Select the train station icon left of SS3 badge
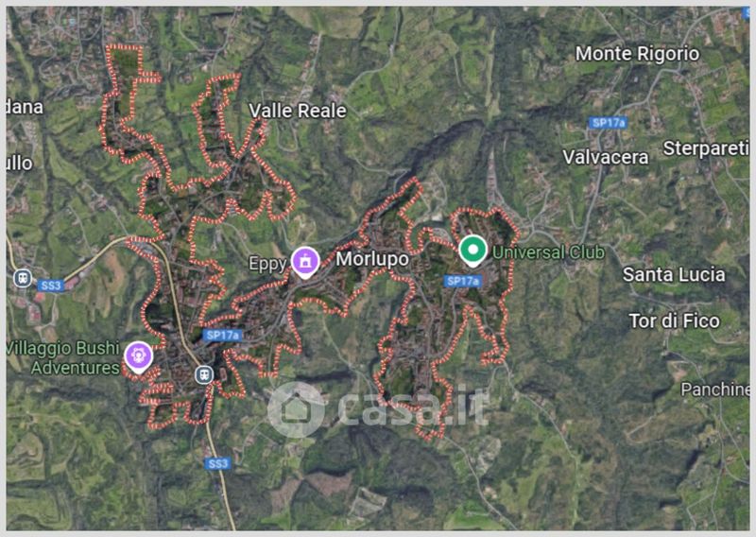This screenshot has width=756, height=537. (22, 278)
